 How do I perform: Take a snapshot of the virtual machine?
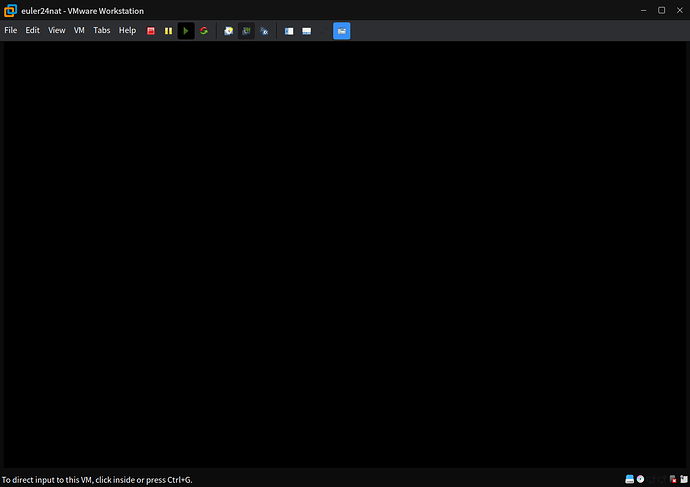coord(229,31)
